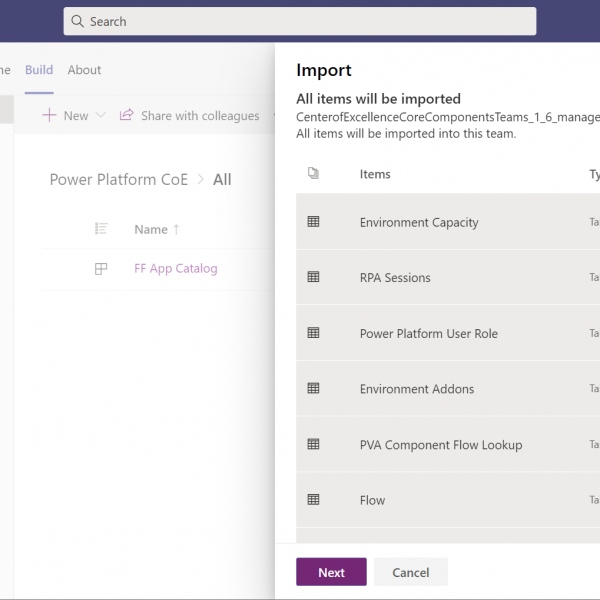Open the About tab
The width and height of the screenshot is (600, 600).
84,70
